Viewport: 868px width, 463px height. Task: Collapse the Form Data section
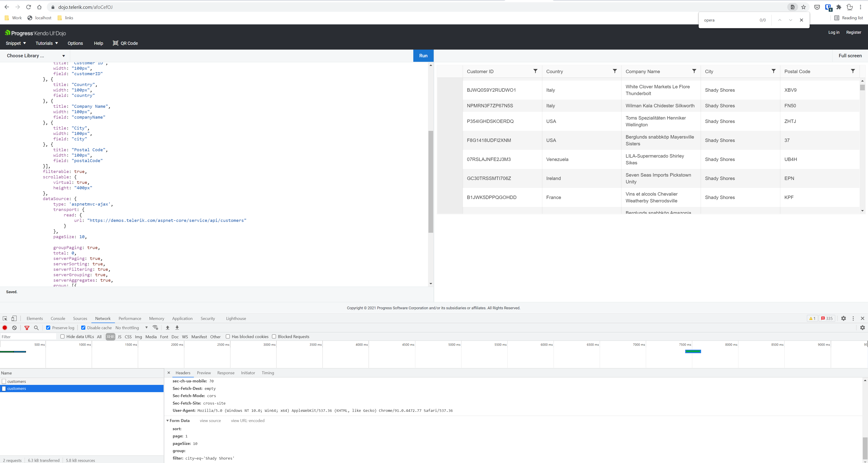coord(167,420)
